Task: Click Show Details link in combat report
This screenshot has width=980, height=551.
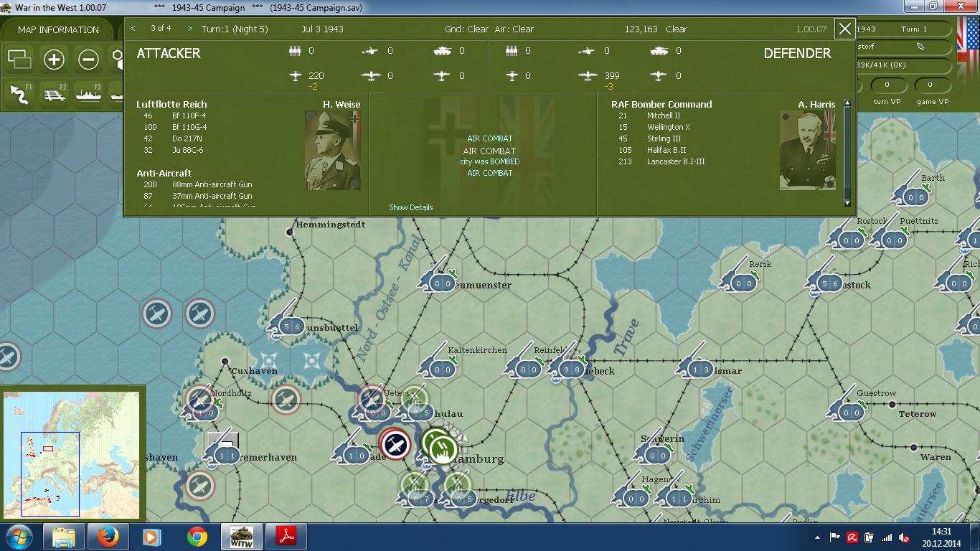Action: (x=411, y=207)
